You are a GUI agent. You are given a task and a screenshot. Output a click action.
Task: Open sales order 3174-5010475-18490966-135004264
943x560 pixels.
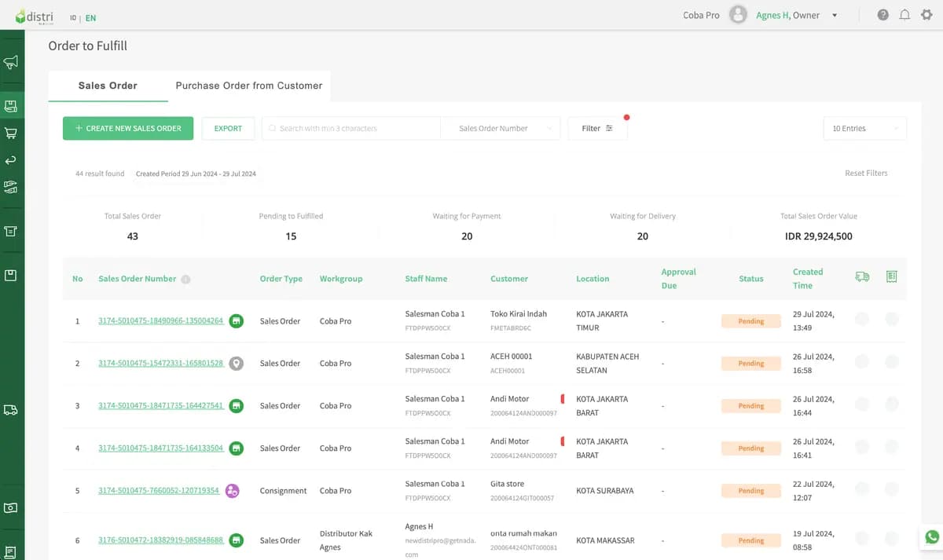(161, 320)
